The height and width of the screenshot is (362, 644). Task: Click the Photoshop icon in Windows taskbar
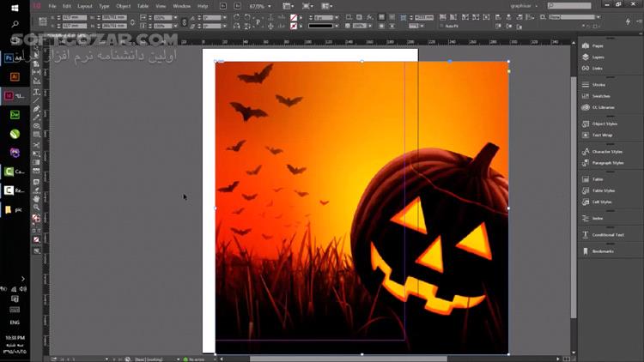click(x=9, y=57)
